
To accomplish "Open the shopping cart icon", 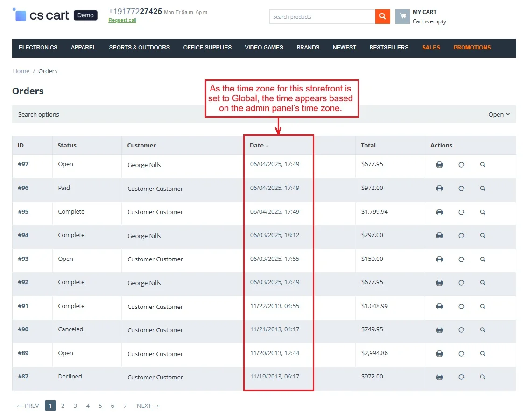I will [402, 17].
